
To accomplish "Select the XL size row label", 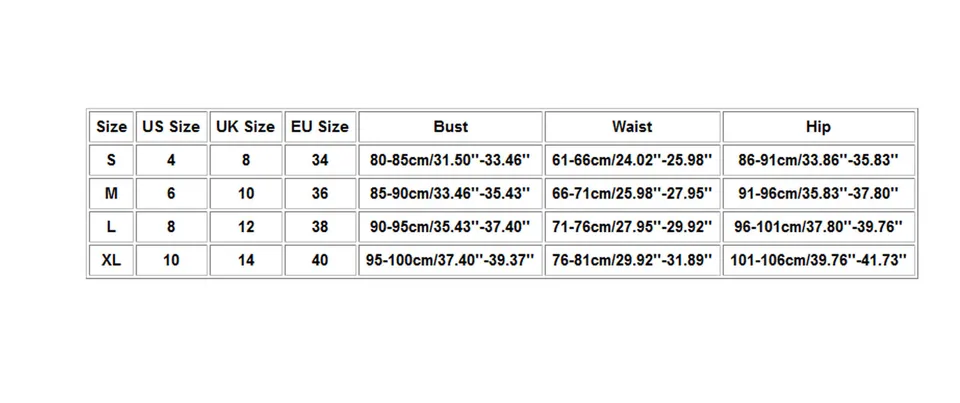I will pos(111,260).
